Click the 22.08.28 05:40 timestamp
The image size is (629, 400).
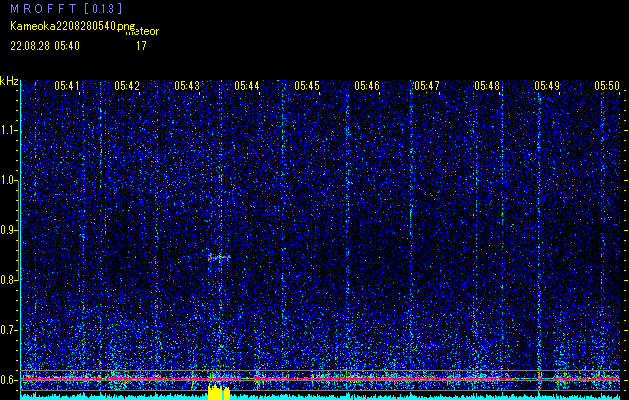tap(45, 46)
